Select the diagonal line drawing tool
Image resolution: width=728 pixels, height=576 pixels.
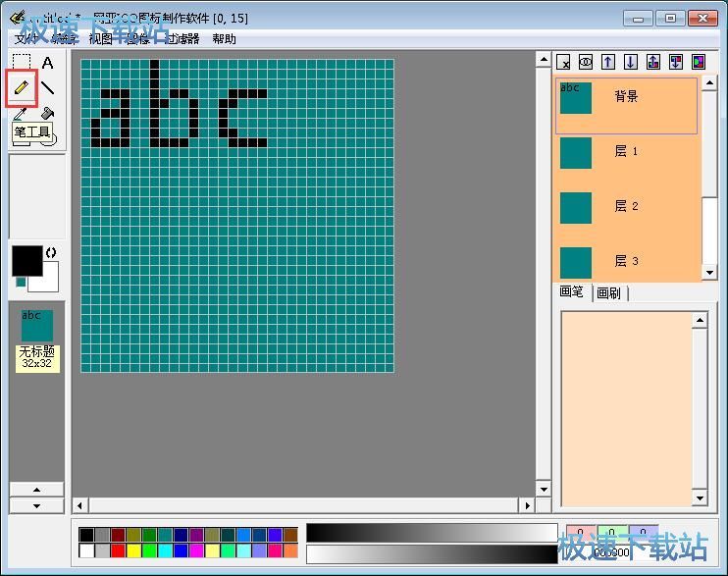[x=47, y=87]
